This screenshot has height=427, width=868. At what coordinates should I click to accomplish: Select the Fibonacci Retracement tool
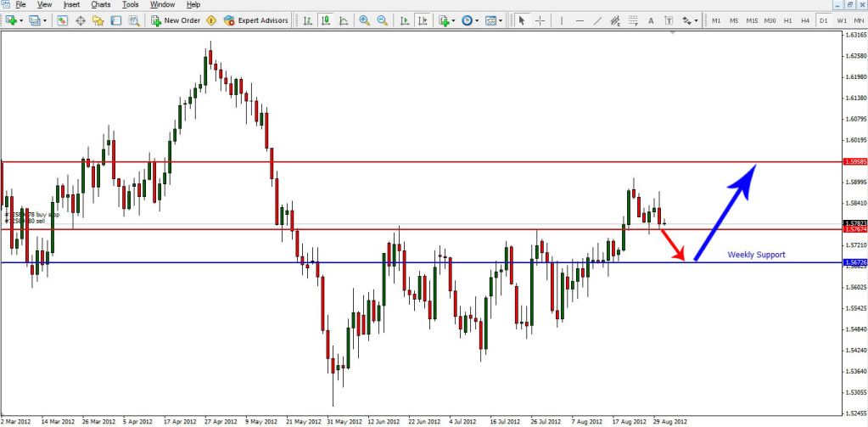(x=633, y=20)
